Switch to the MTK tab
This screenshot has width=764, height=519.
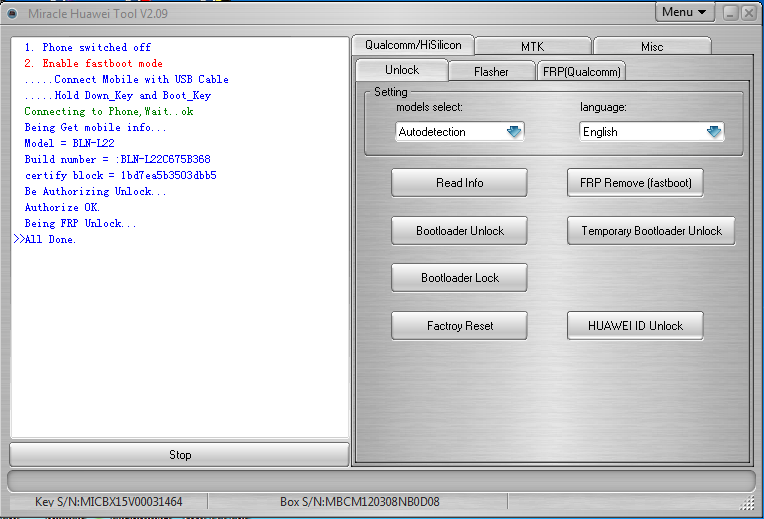[532, 47]
